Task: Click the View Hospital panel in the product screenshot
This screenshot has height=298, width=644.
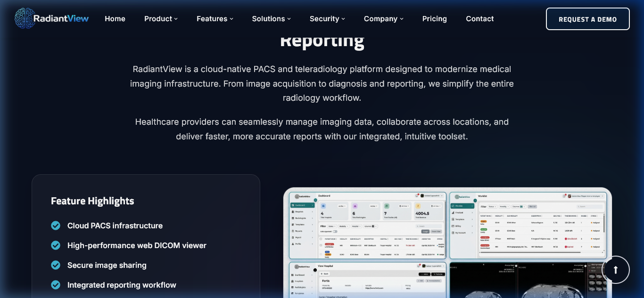Action: (368, 280)
